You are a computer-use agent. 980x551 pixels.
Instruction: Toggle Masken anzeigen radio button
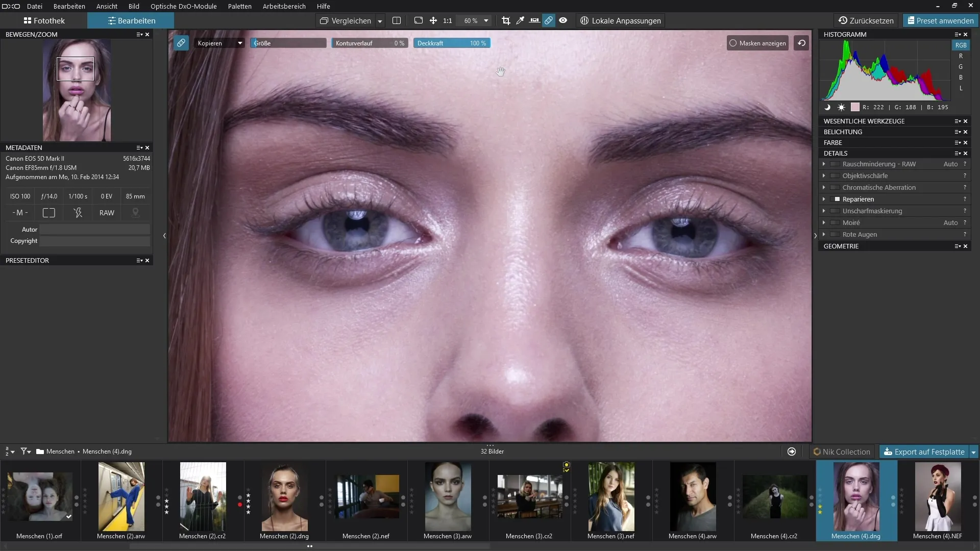pos(733,43)
